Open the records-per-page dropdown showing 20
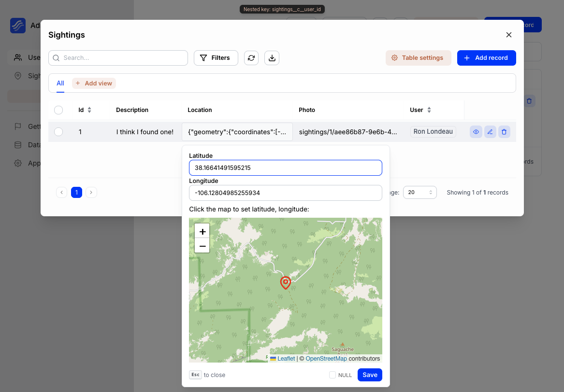The image size is (564, 392). click(419, 192)
